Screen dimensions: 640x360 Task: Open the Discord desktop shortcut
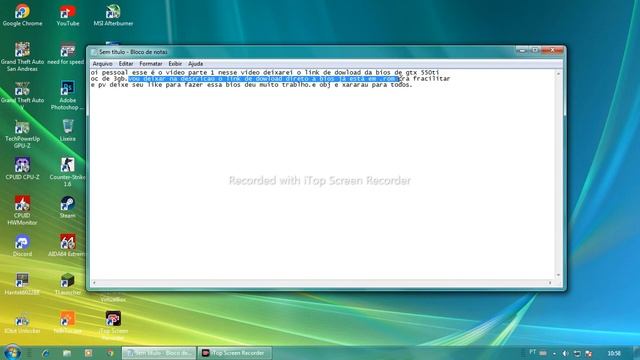click(22, 245)
